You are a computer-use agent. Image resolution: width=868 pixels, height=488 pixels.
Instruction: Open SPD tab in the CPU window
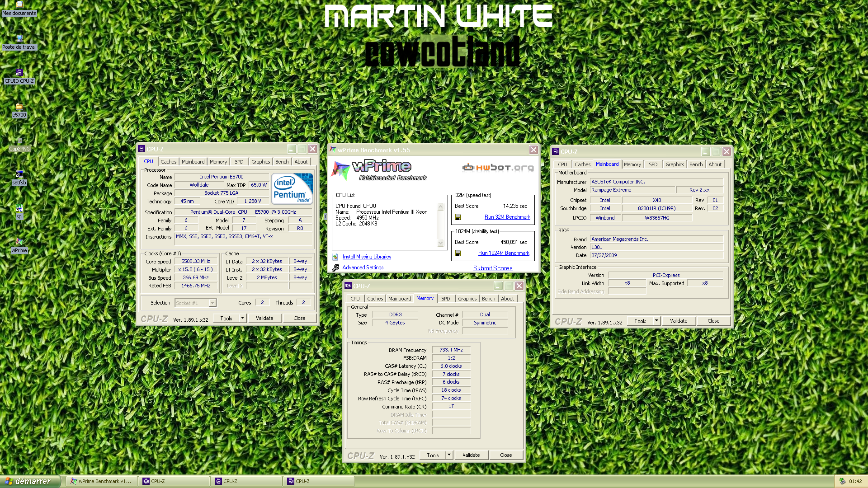tap(239, 162)
